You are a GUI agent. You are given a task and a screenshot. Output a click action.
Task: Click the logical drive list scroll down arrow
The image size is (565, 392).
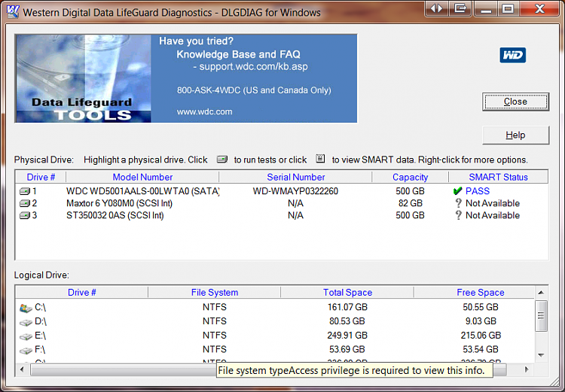tap(541, 356)
